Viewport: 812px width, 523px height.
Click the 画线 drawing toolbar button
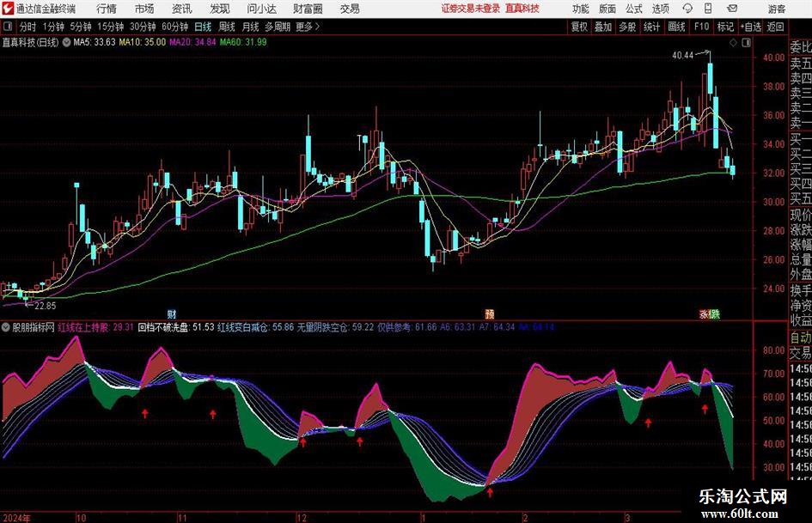(x=676, y=27)
